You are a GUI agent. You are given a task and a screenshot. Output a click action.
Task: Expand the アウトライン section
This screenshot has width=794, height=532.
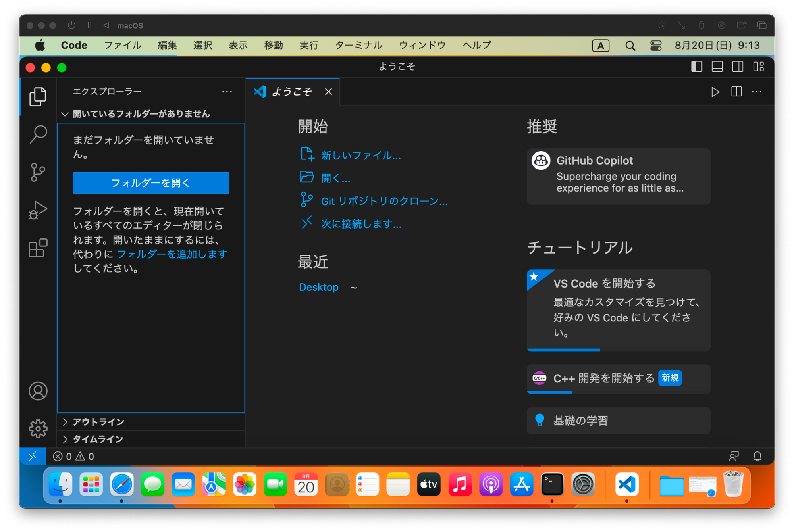[x=98, y=422]
